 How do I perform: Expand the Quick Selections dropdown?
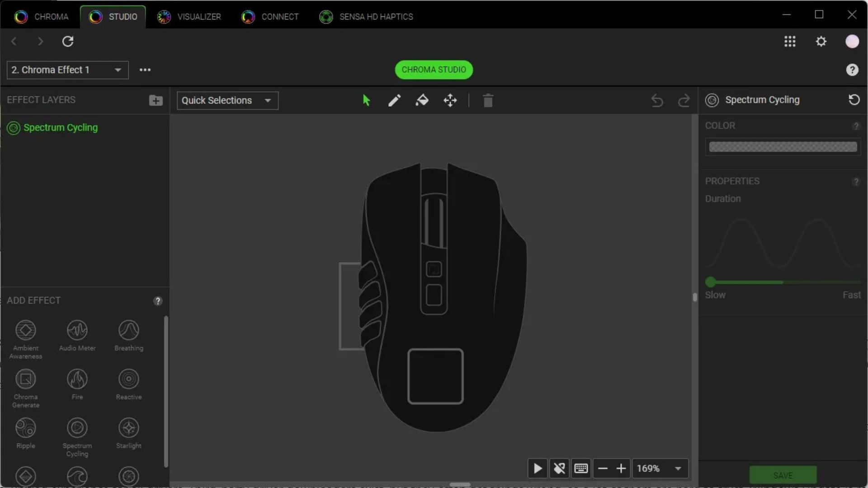(x=227, y=100)
